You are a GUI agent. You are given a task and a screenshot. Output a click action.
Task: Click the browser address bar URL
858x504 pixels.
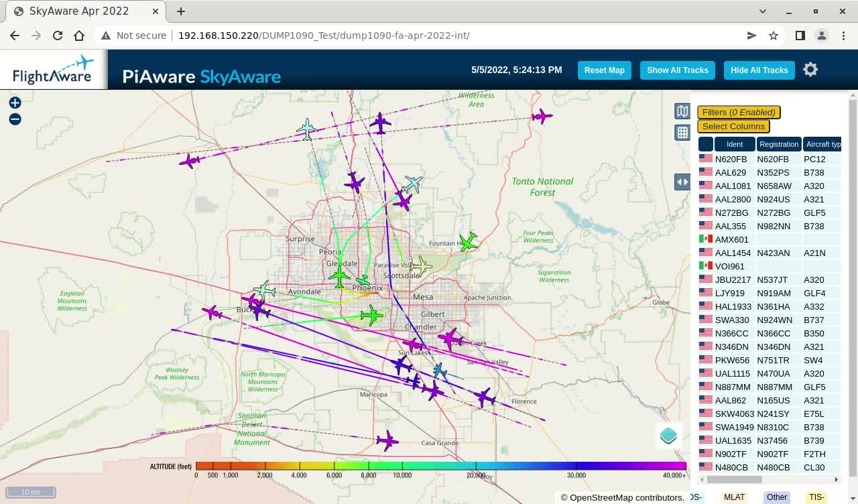click(x=324, y=36)
